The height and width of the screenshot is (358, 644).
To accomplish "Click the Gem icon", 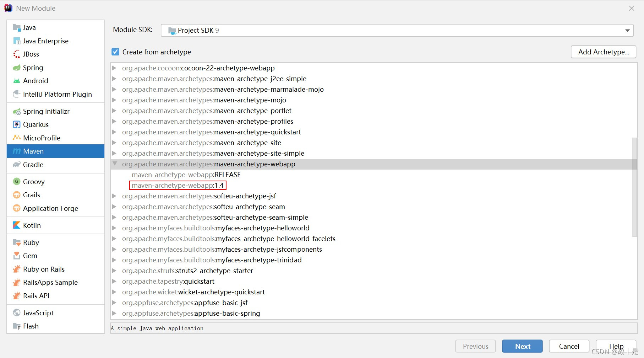I will [x=17, y=256].
